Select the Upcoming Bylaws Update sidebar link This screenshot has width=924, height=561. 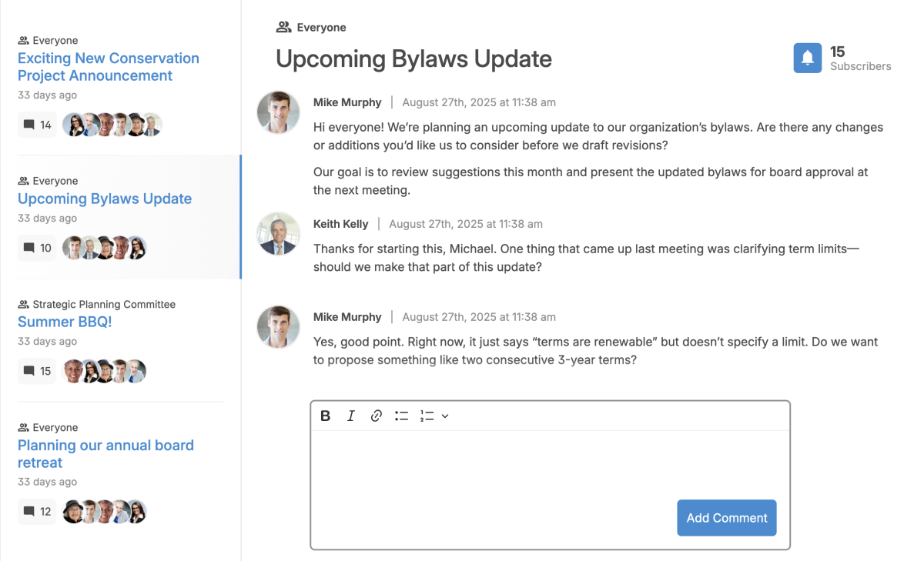105,199
